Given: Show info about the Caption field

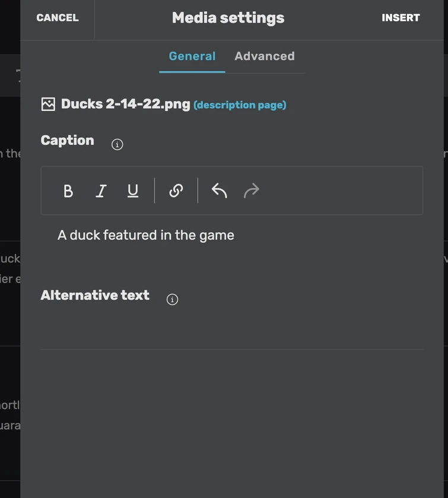Looking at the screenshot, I should click(x=117, y=144).
